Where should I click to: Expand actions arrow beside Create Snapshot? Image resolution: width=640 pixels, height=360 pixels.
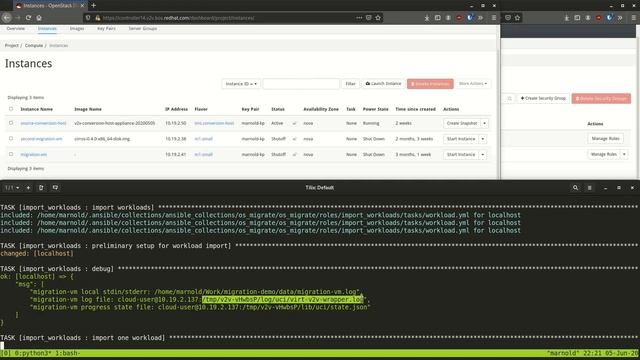pos(484,123)
